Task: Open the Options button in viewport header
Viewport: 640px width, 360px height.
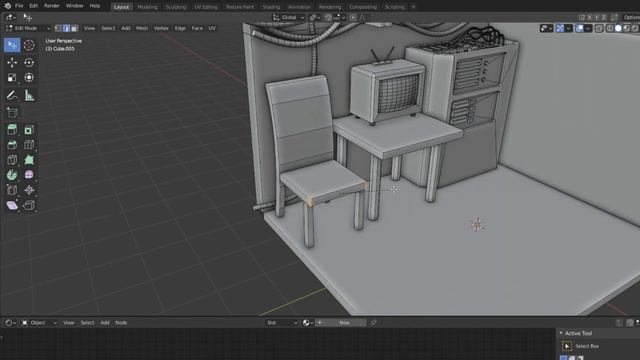Action: pos(631,17)
